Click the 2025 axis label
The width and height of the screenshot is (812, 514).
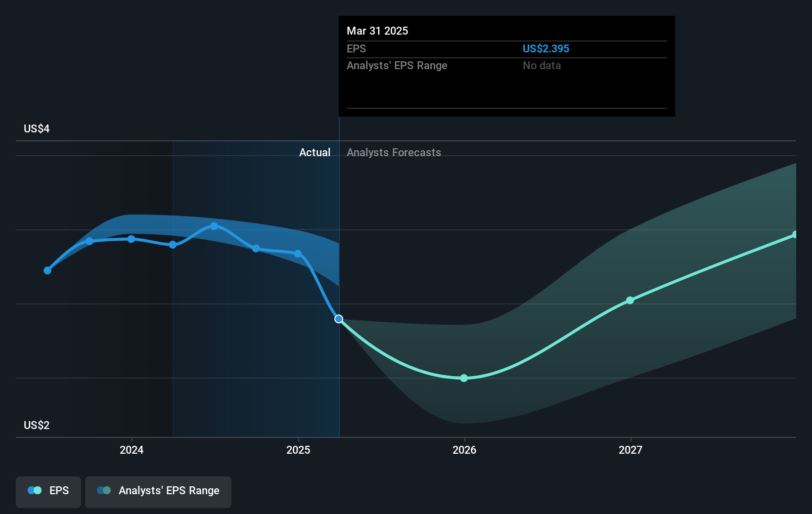tap(298, 450)
